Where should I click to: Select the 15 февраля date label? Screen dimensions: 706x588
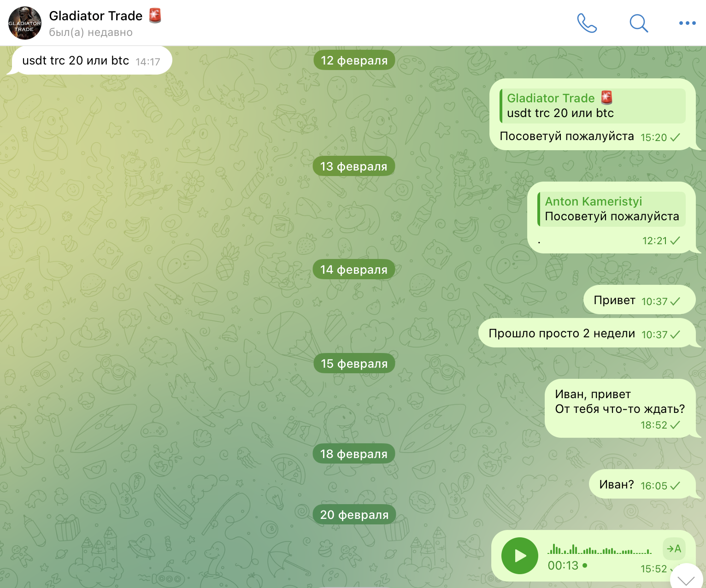tap(354, 364)
